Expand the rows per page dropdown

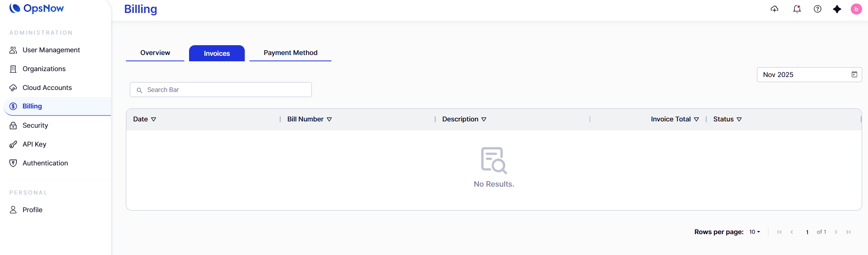point(754,232)
